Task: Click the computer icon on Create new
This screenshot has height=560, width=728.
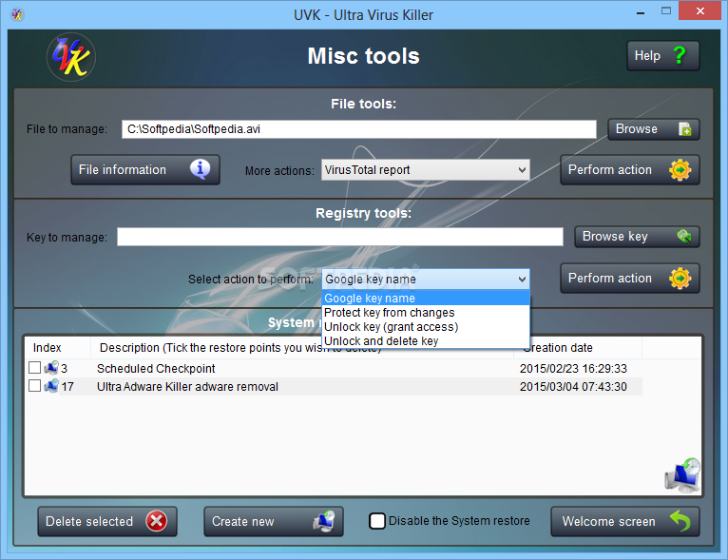Action: 324,521
